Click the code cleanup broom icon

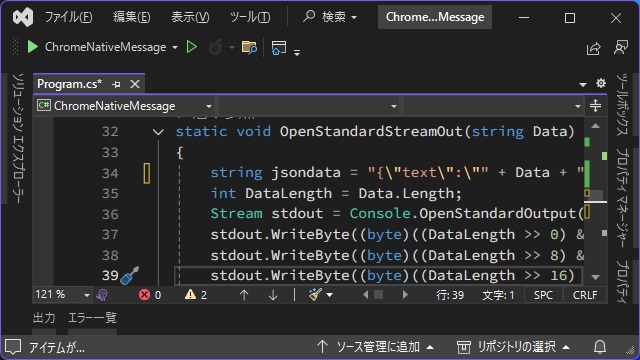(x=315, y=294)
